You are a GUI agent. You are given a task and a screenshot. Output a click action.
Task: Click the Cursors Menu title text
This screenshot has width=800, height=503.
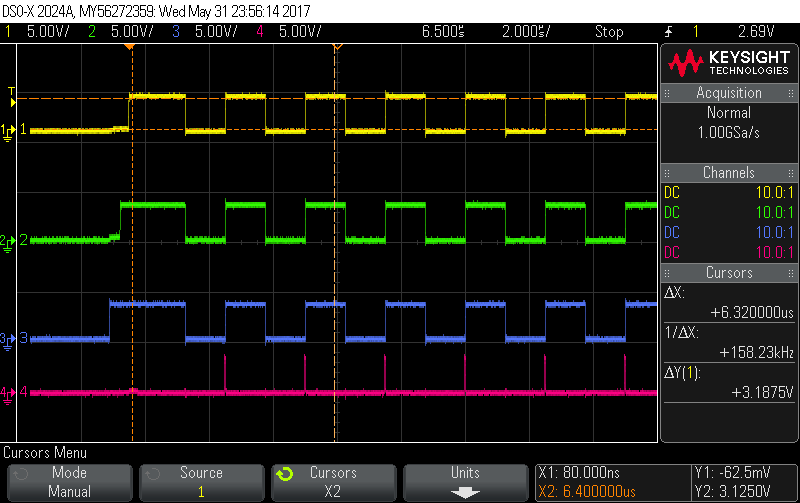point(45,452)
